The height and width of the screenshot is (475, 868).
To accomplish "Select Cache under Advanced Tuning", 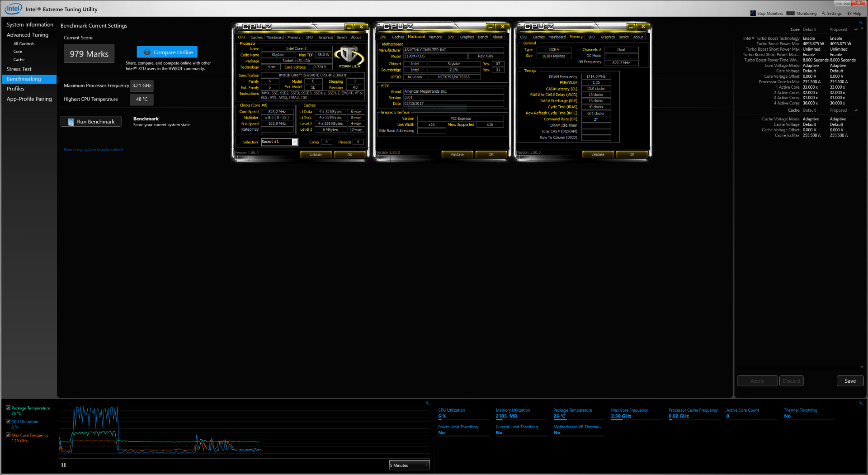I will click(x=19, y=60).
